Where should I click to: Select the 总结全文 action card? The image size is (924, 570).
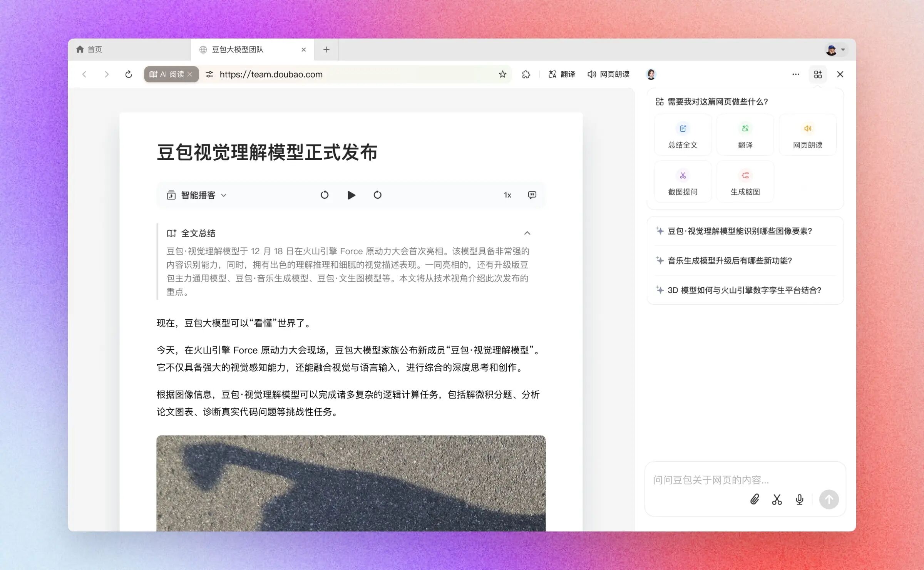pos(683,135)
